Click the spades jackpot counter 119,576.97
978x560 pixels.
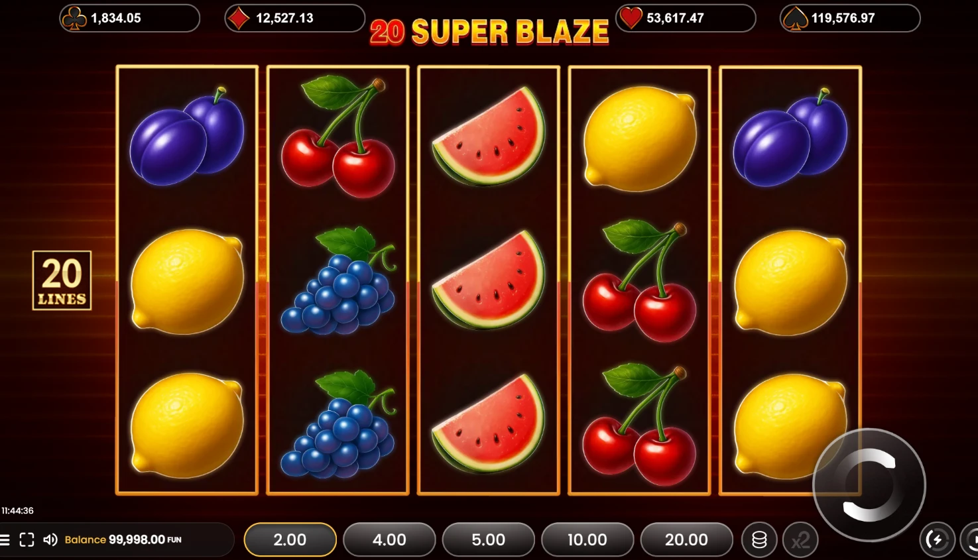tap(850, 18)
